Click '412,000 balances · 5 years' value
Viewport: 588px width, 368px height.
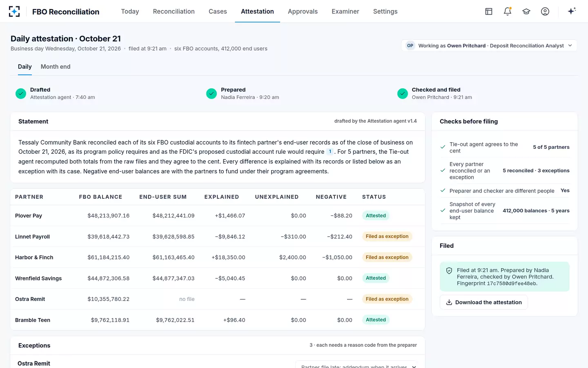pyautogui.click(x=536, y=211)
